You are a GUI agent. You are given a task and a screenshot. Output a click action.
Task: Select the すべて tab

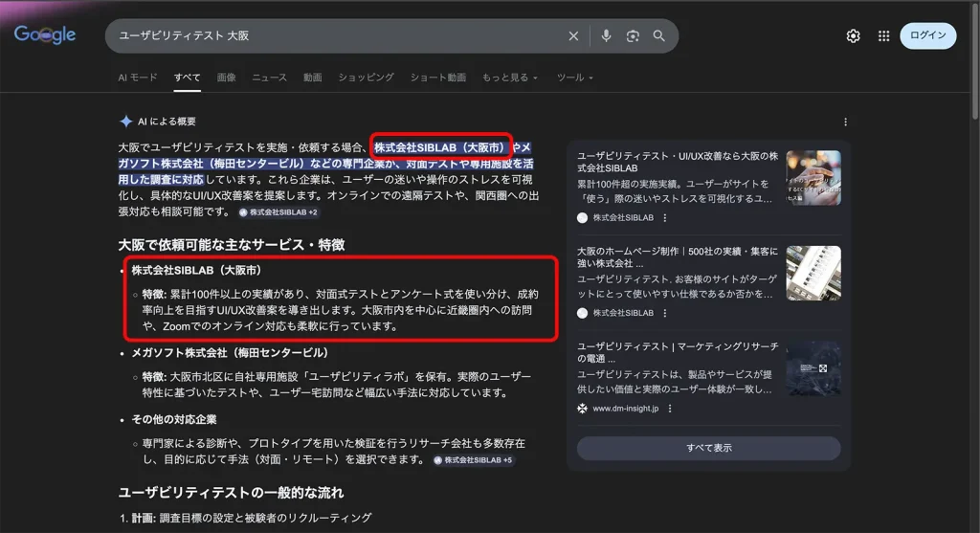[187, 78]
